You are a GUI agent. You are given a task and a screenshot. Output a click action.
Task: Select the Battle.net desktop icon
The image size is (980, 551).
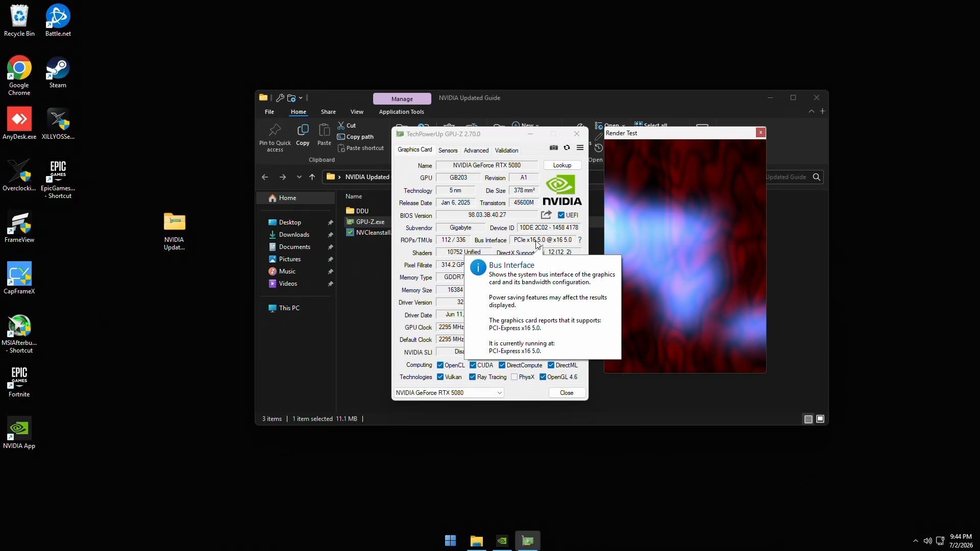tap(58, 20)
